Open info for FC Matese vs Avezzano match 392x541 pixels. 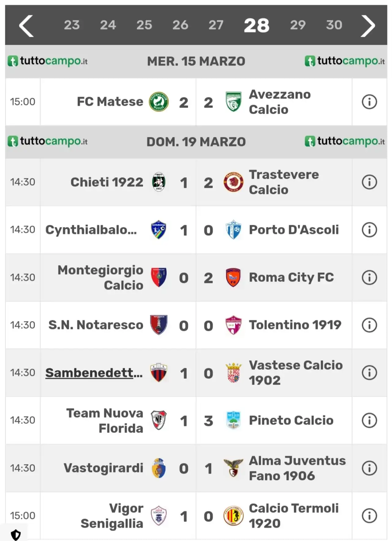click(369, 102)
